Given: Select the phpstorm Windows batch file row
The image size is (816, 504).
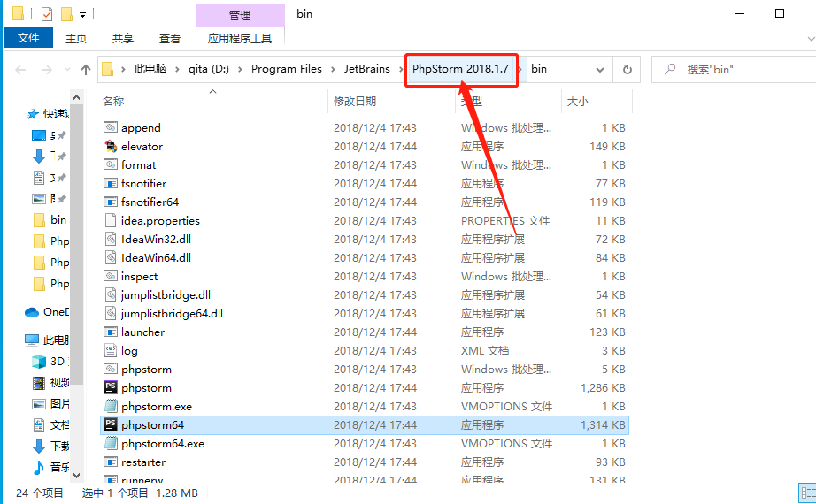Looking at the screenshot, I should [x=365, y=370].
